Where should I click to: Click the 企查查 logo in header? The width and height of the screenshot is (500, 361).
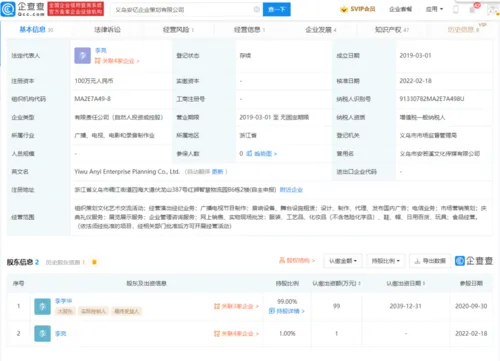pyautogui.click(x=23, y=9)
